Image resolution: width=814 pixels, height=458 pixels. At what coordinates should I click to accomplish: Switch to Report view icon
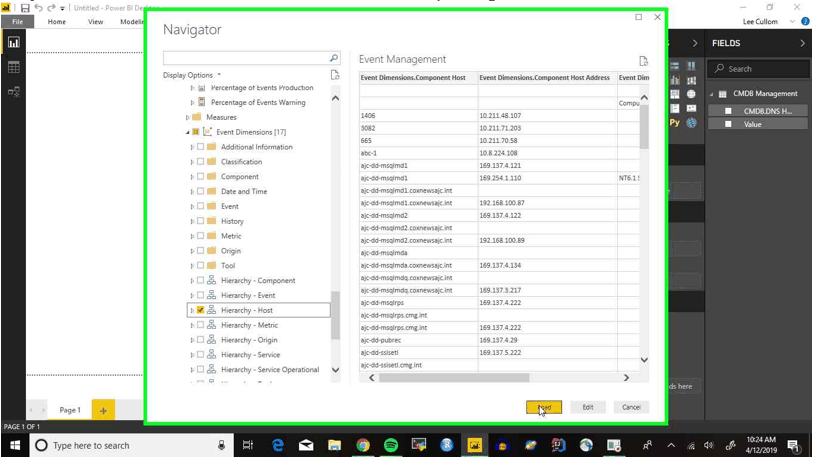tap(13, 43)
